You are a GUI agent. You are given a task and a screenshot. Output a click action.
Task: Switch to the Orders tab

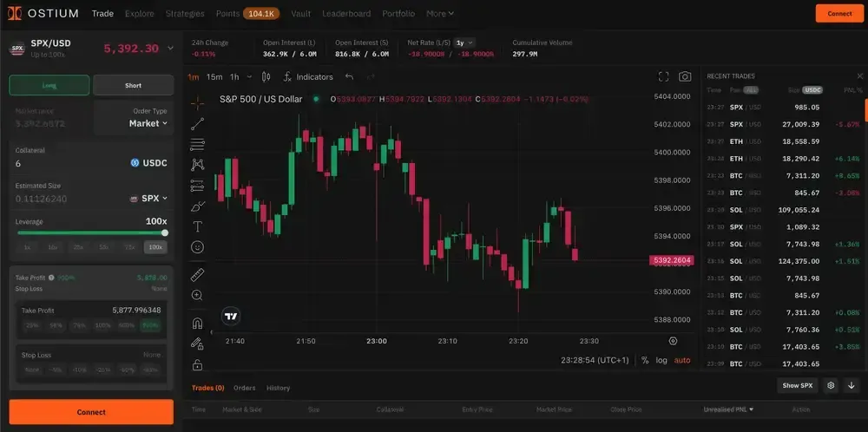coord(244,388)
